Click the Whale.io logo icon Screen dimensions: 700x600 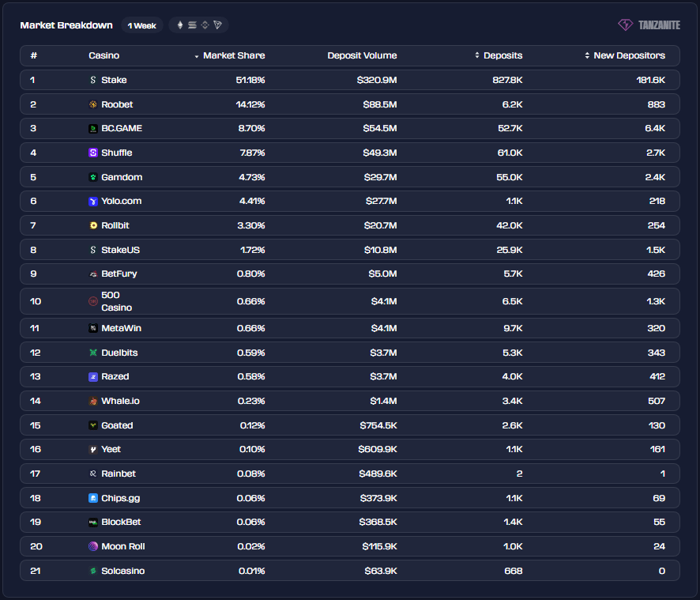pyautogui.click(x=93, y=402)
